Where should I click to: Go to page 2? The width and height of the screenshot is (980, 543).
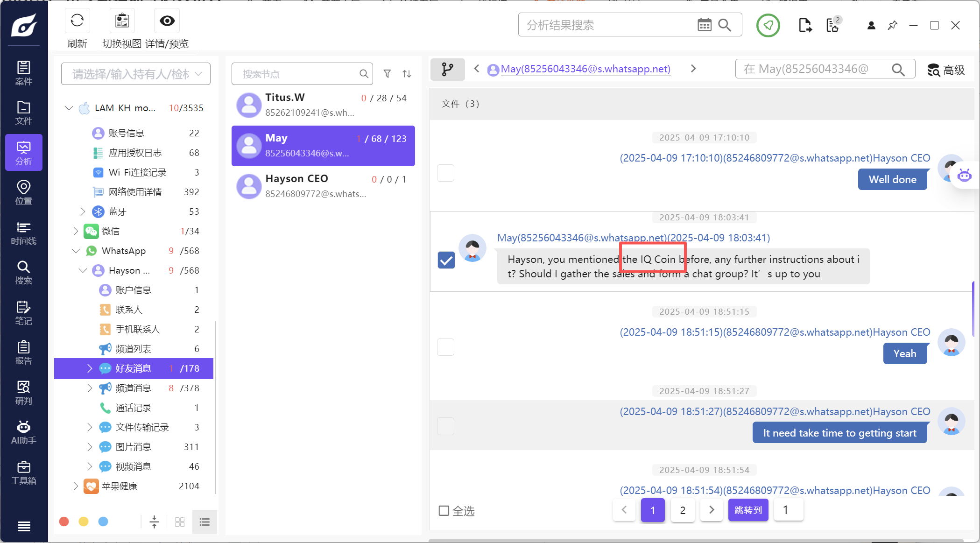pos(683,510)
